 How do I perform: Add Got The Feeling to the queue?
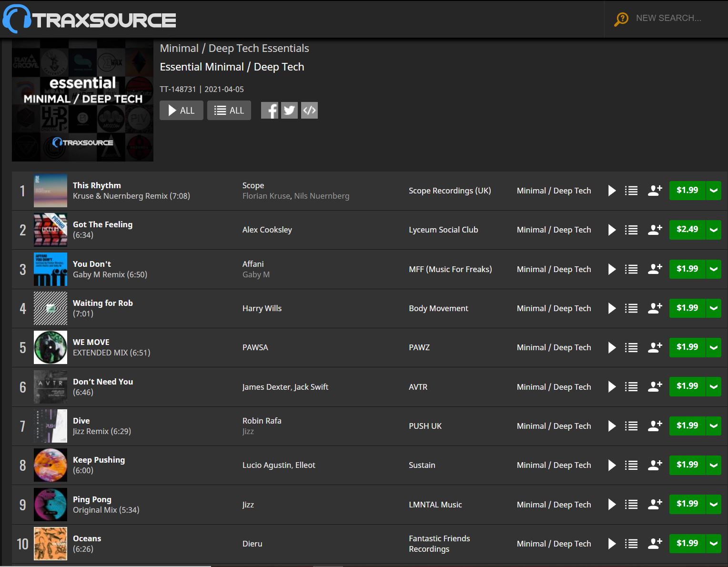pyautogui.click(x=631, y=229)
